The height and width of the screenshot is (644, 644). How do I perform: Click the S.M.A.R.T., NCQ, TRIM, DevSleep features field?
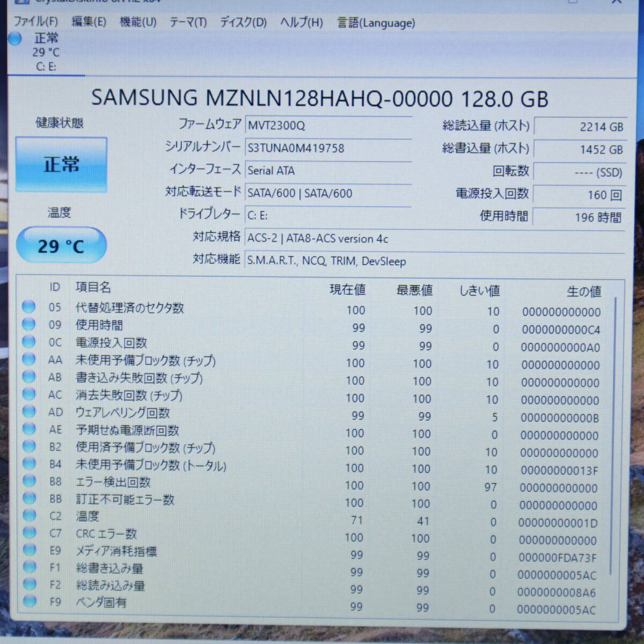tap(435, 261)
